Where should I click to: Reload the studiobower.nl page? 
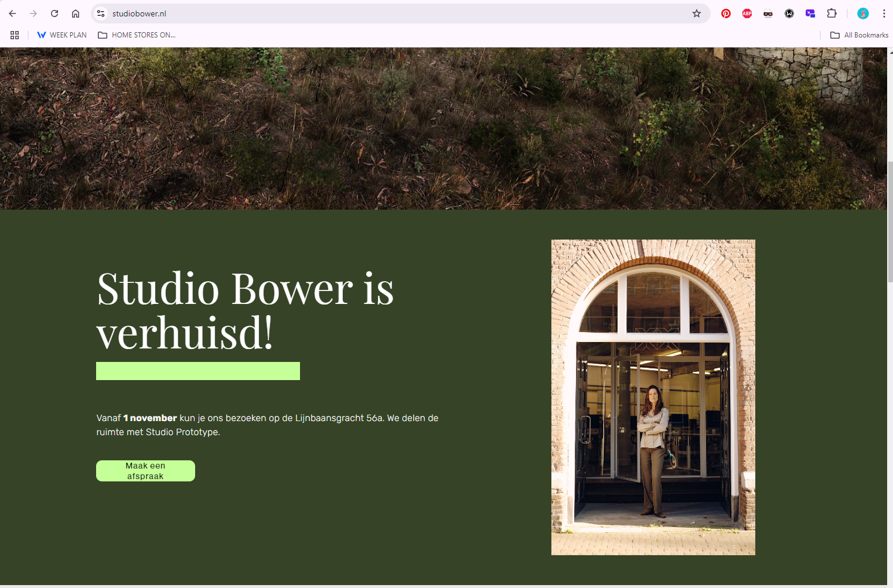pyautogui.click(x=54, y=13)
